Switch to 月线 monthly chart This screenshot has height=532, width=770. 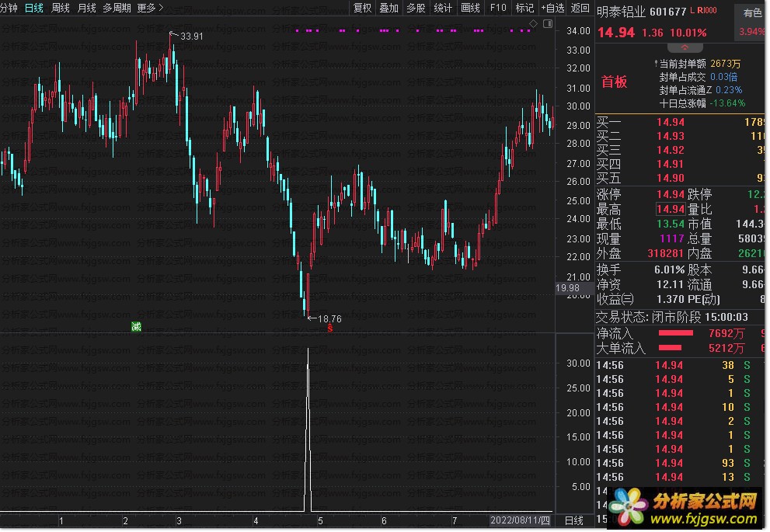point(87,8)
